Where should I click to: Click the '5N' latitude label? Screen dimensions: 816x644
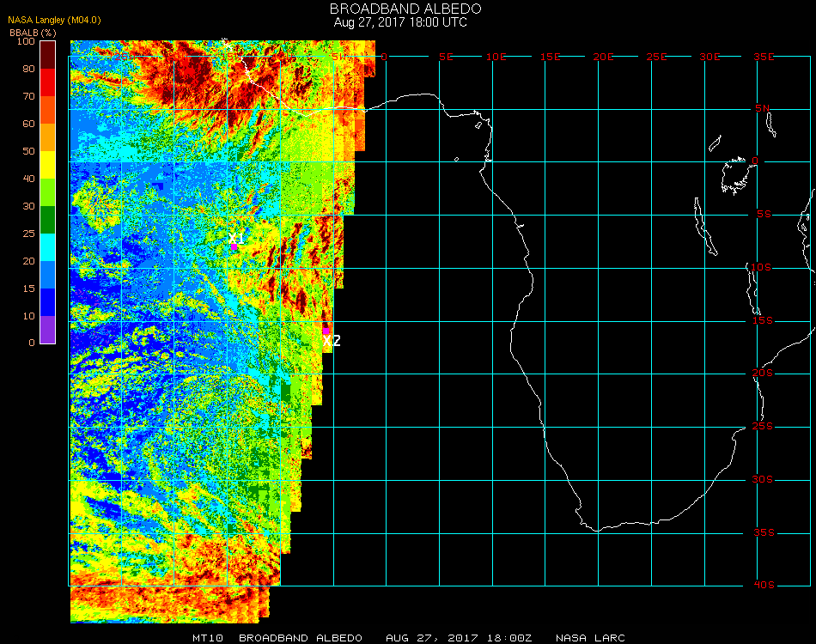(763, 108)
